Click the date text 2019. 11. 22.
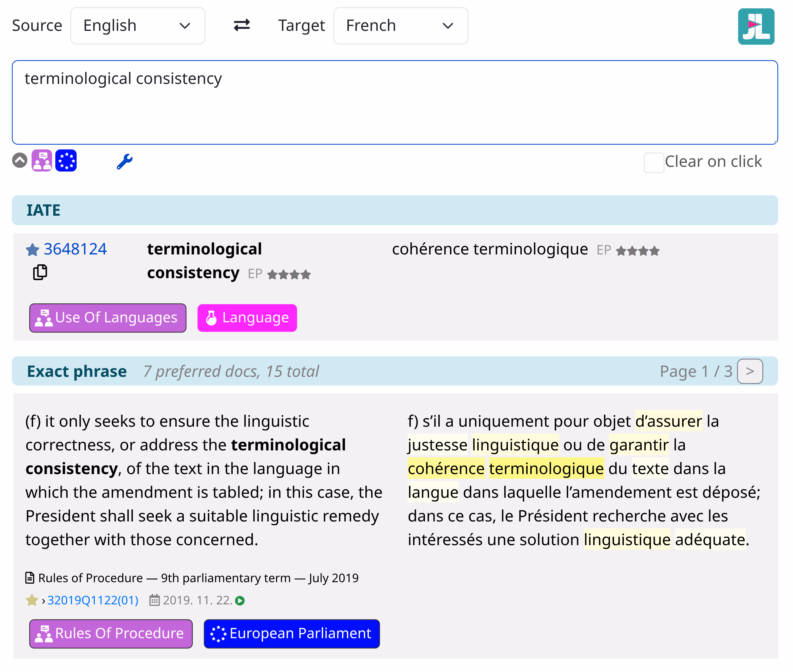The height and width of the screenshot is (672, 793). [198, 600]
